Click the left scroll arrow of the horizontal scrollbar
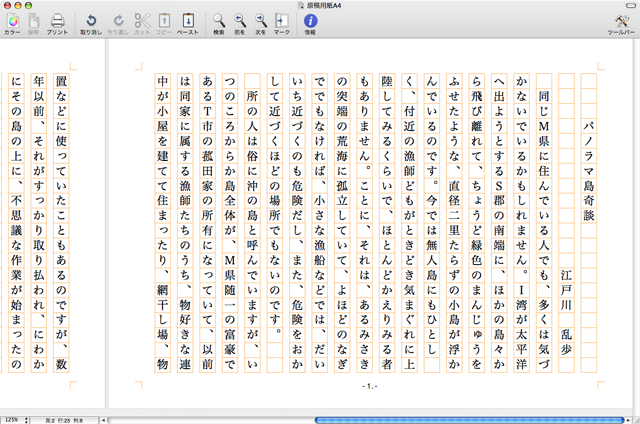 (103, 420)
